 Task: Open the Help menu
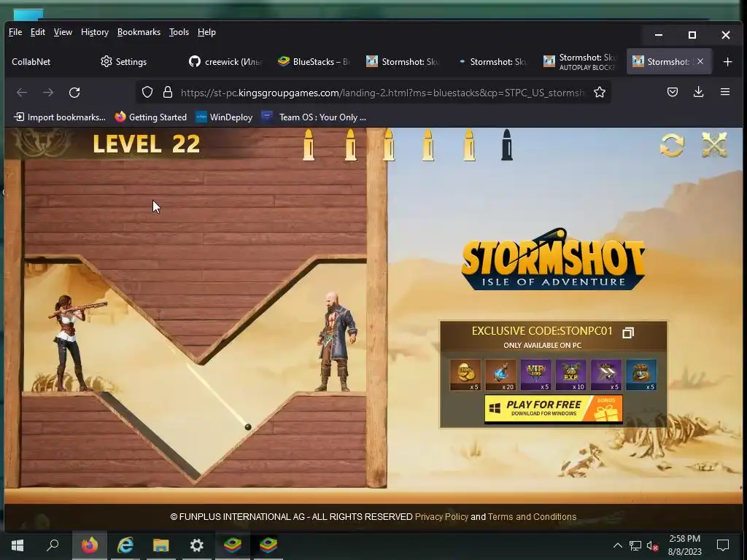(x=206, y=32)
